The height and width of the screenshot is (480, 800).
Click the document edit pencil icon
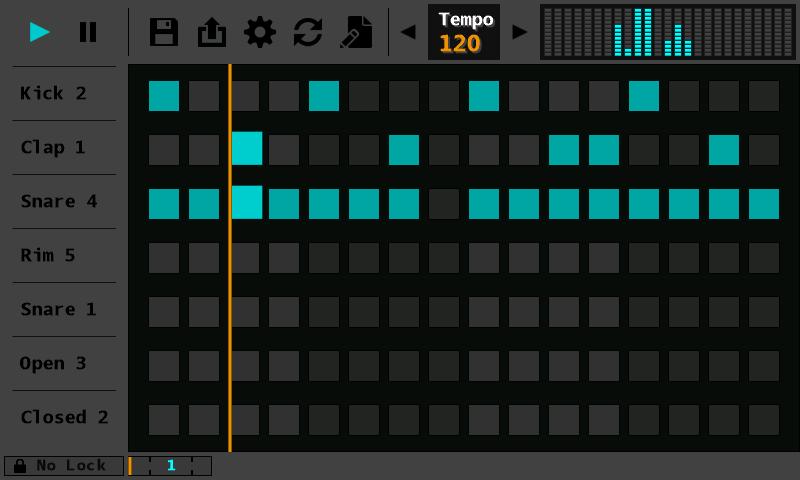coord(356,32)
